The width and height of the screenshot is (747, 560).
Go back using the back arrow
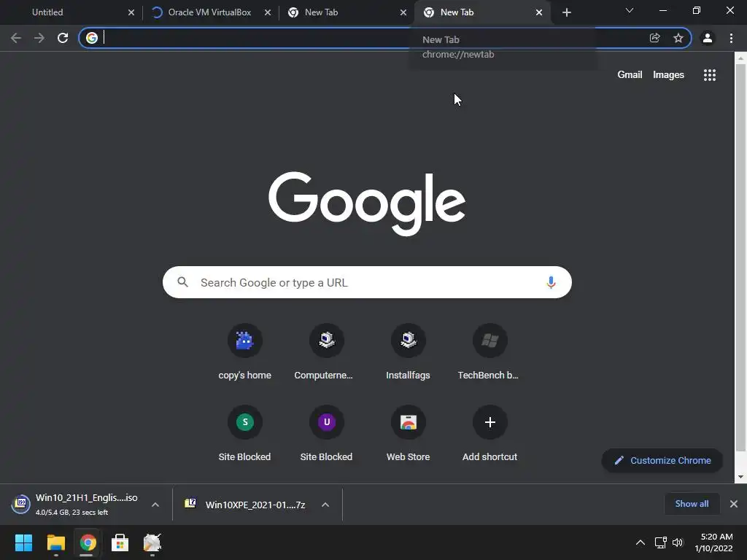[16, 38]
